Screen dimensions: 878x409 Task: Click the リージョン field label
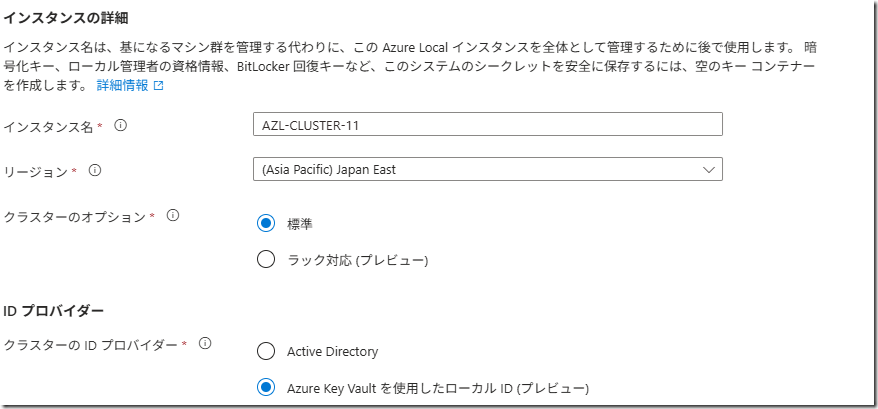coord(37,171)
